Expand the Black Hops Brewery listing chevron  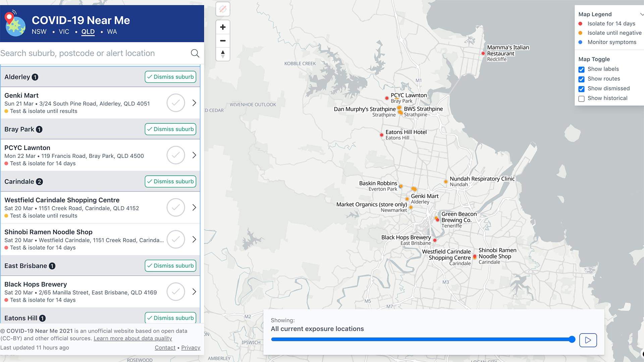194,292
